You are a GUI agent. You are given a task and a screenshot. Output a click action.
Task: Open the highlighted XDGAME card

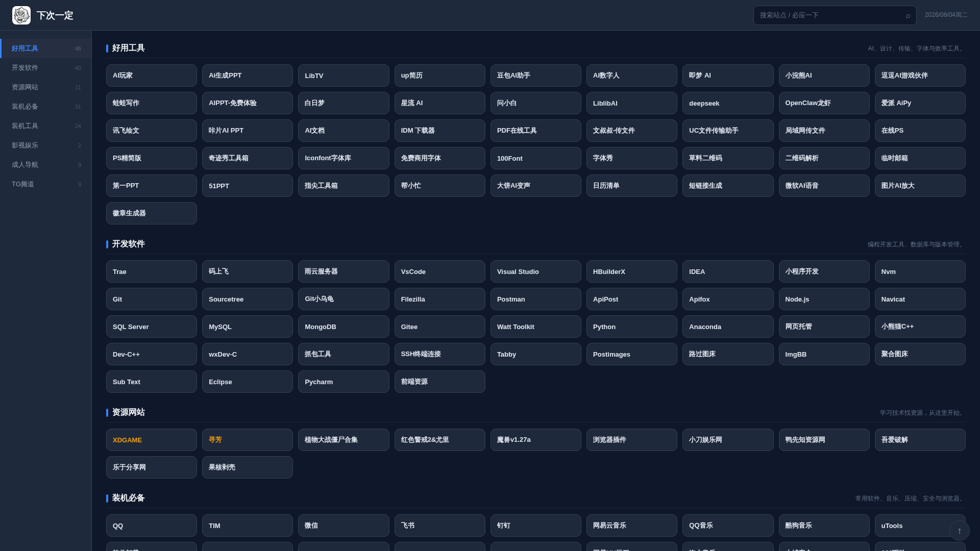point(152,440)
